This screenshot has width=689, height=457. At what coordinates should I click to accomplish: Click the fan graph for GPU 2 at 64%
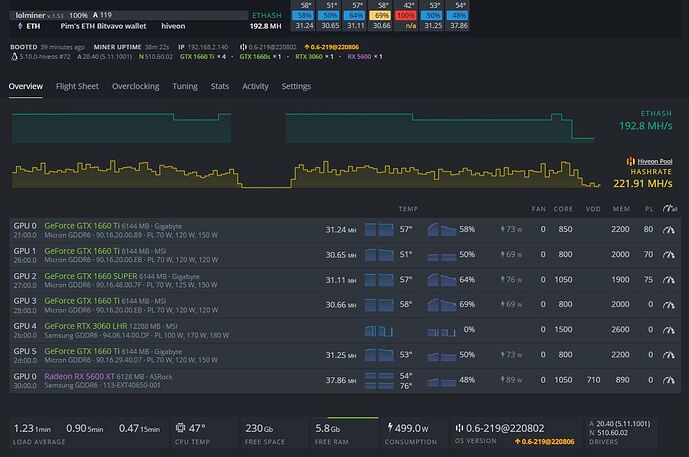pos(442,279)
